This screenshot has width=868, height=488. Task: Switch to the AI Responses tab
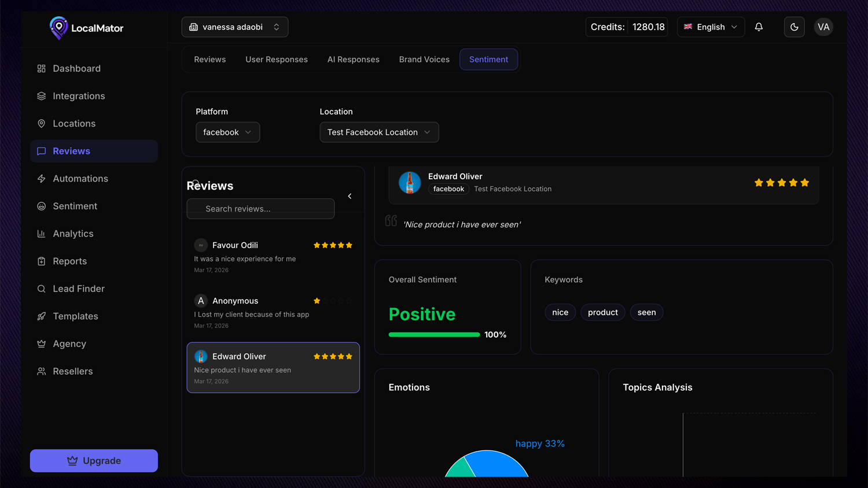click(353, 60)
